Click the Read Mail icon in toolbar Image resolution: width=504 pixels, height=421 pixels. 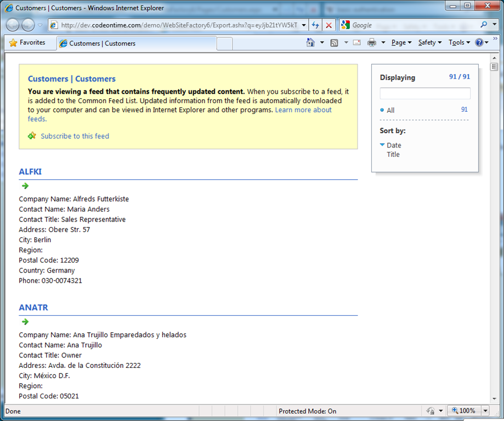tap(357, 42)
